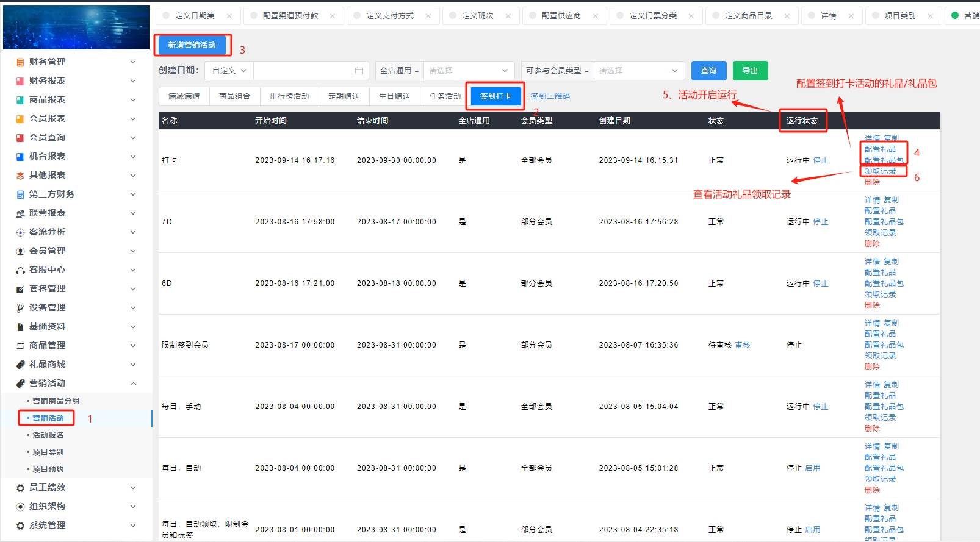Screen dimensions: 980x542
Task: Click the green 导出 button
Action: [751, 71]
